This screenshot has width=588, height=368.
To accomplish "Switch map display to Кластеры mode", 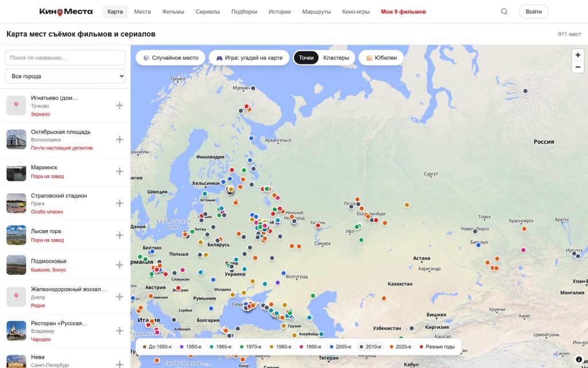I will tap(336, 58).
